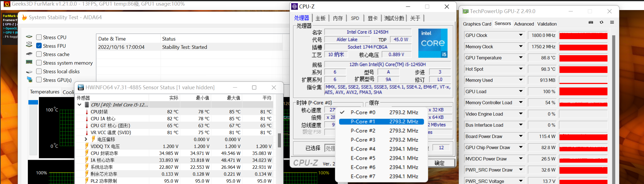644x184 pixels.
Task: Click the lightning icon beside CPU 封装功率
Action: coord(87,153)
